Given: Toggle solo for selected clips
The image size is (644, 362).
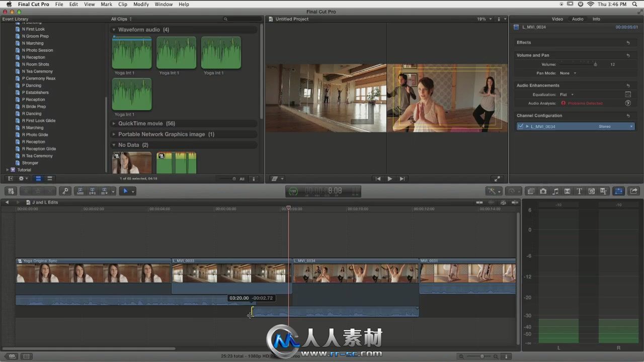Looking at the screenshot, I should pyautogui.click(x=503, y=202).
